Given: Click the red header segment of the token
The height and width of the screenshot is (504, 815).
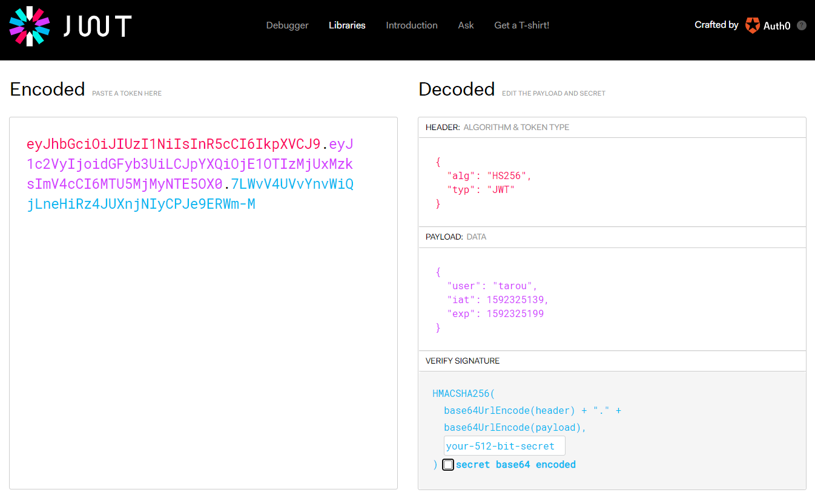Looking at the screenshot, I should (x=173, y=144).
